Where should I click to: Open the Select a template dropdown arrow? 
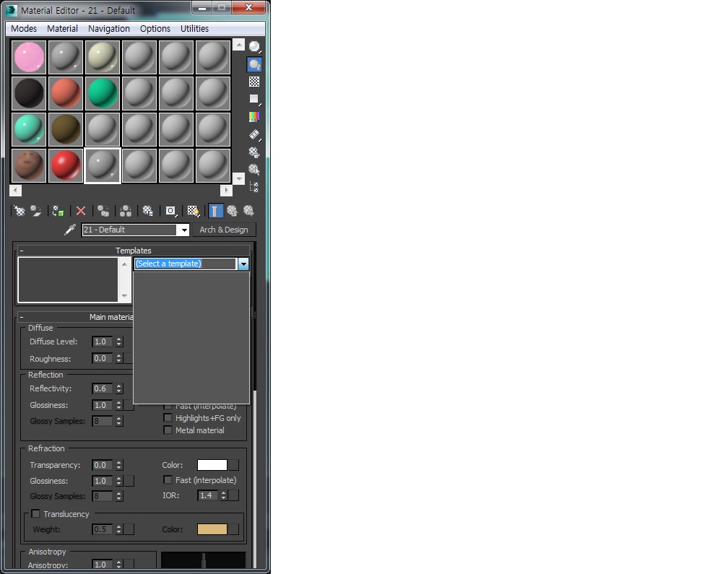(x=243, y=264)
